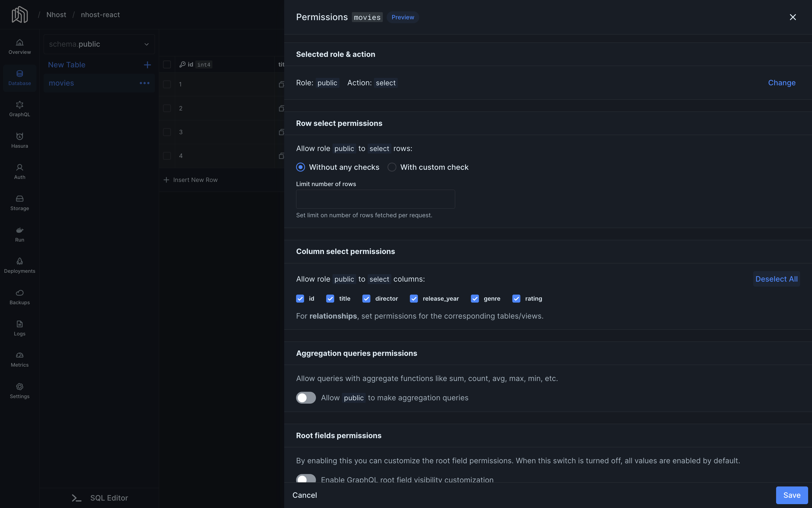Open the Run docker icon
The height and width of the screenshot is (508, 812).
tap(20, 230)
